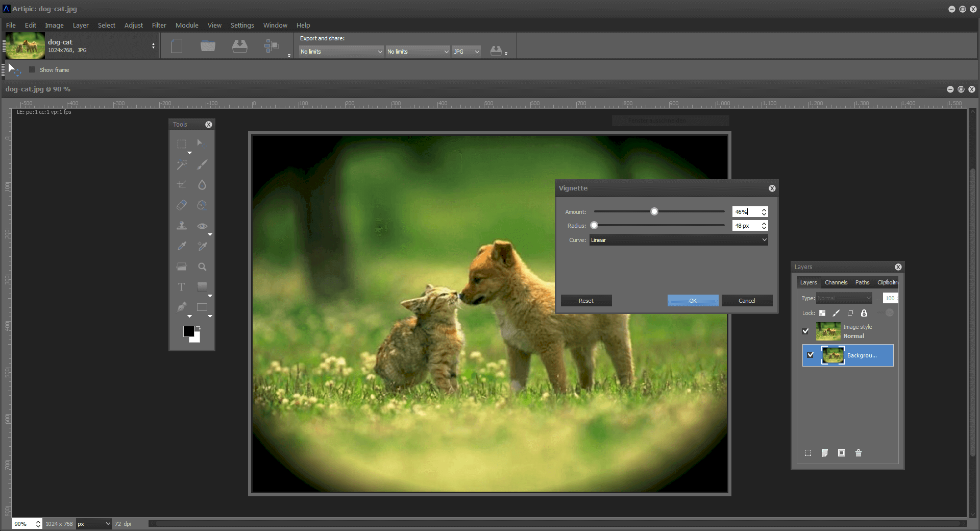Select the Zoom magnifier tool

point(202,267)
